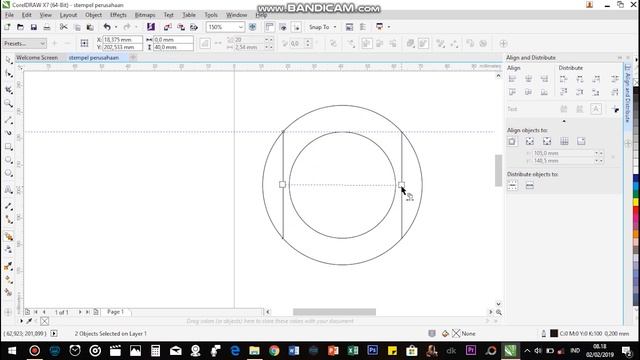
Task: Open the Zoom level 150% dropdown
Action: 240,27
